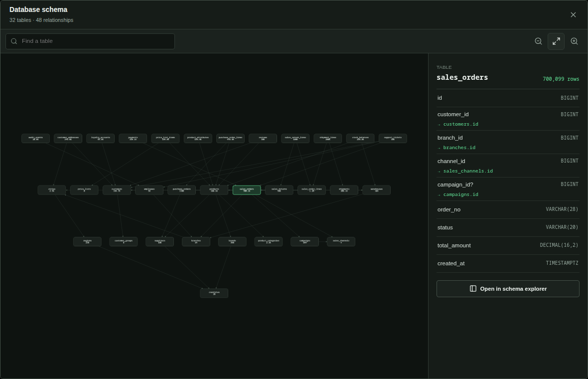This screenshot has height=379, width=588.
Task: Click the TIMESTAMPTZ type label
Action: [x=562, y=263]
